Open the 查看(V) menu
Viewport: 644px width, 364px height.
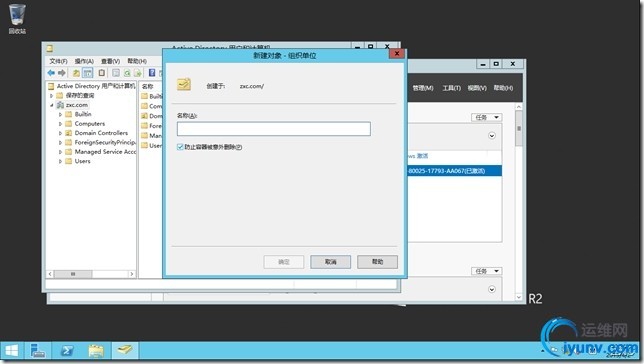coord(110,61)
